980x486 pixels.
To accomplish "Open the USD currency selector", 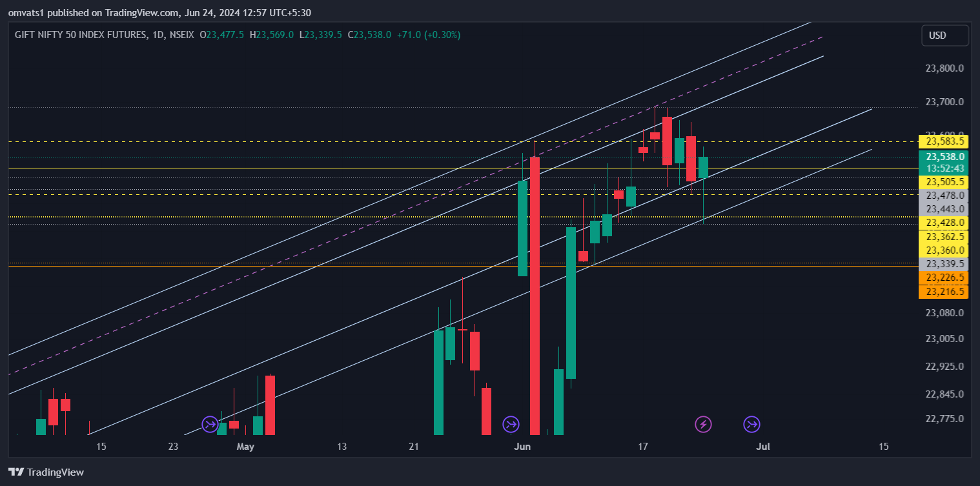I will click(945, 35).
